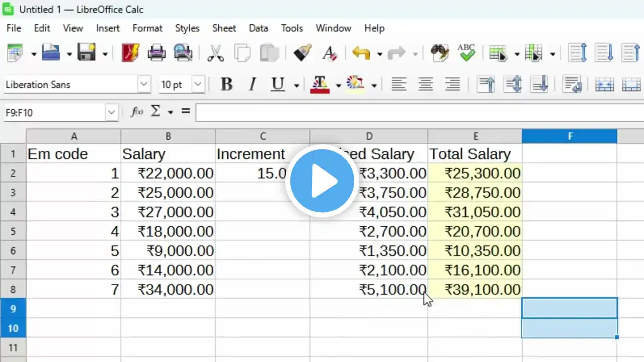This screenshot has height=362, width=644.
Task: Expand the Sum function dropdown arrow
Action: tap(170, 112)
